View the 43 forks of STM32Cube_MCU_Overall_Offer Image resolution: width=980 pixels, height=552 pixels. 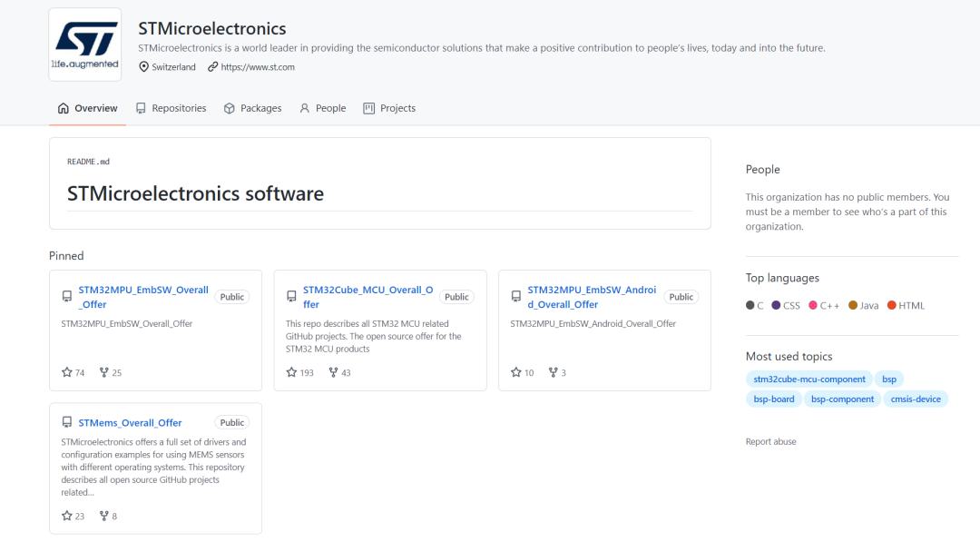pyautogui.click(x=340, y=372)
